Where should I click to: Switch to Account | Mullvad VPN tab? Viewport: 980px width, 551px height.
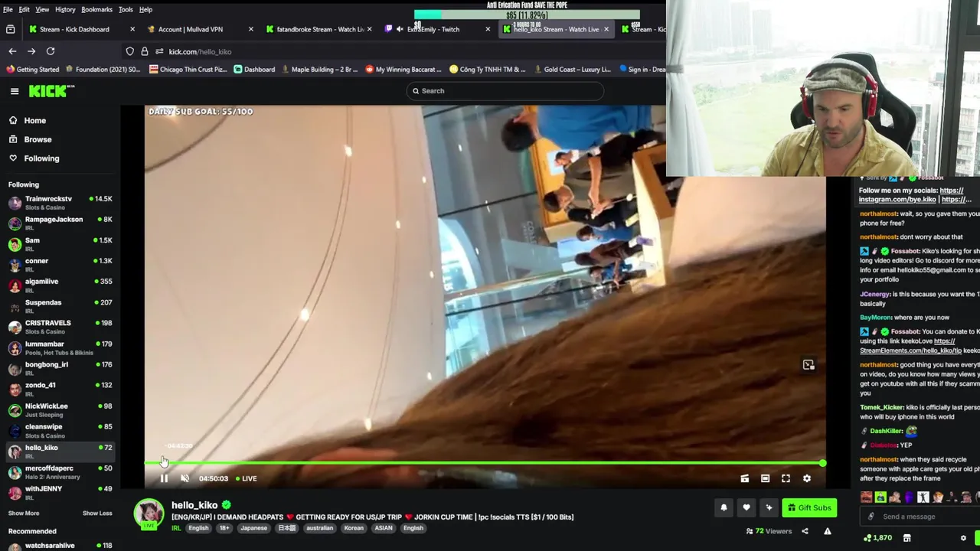pyautogui.click(x=199, y=29)
